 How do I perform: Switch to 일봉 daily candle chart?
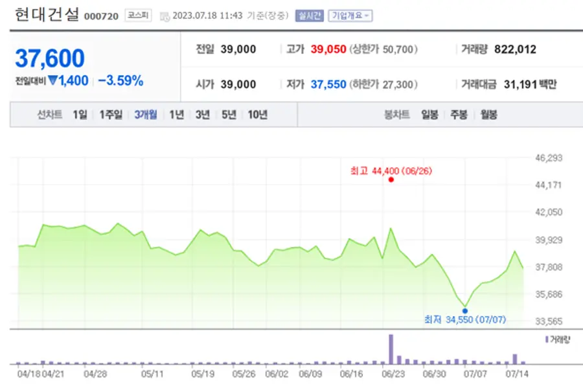[x=429, y=115]
